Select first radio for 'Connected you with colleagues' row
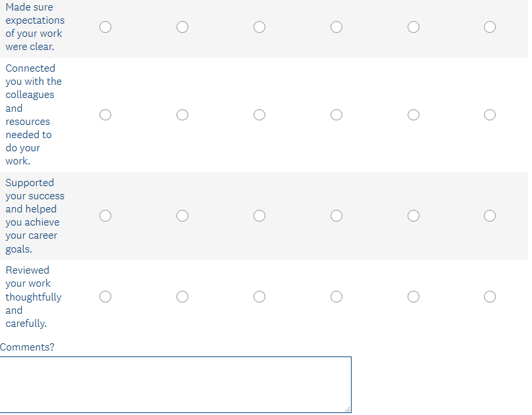The width and height of the screenshot is (532, 415). [105, 115]
